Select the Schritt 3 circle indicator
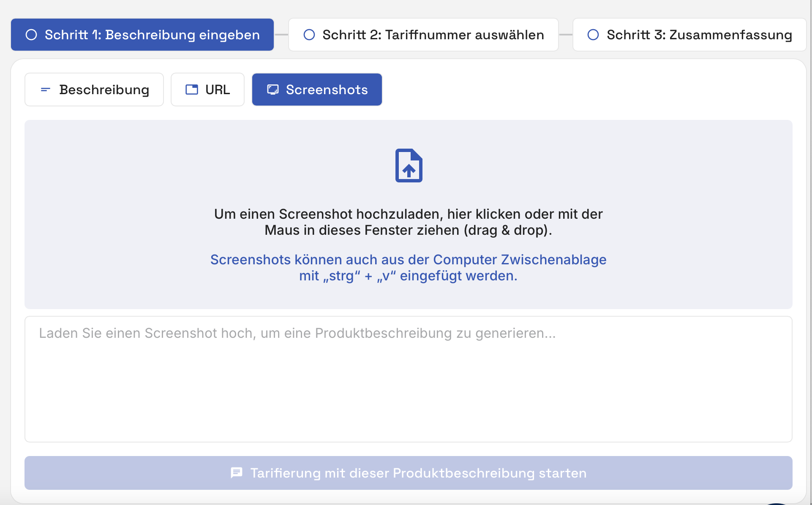 593,35
